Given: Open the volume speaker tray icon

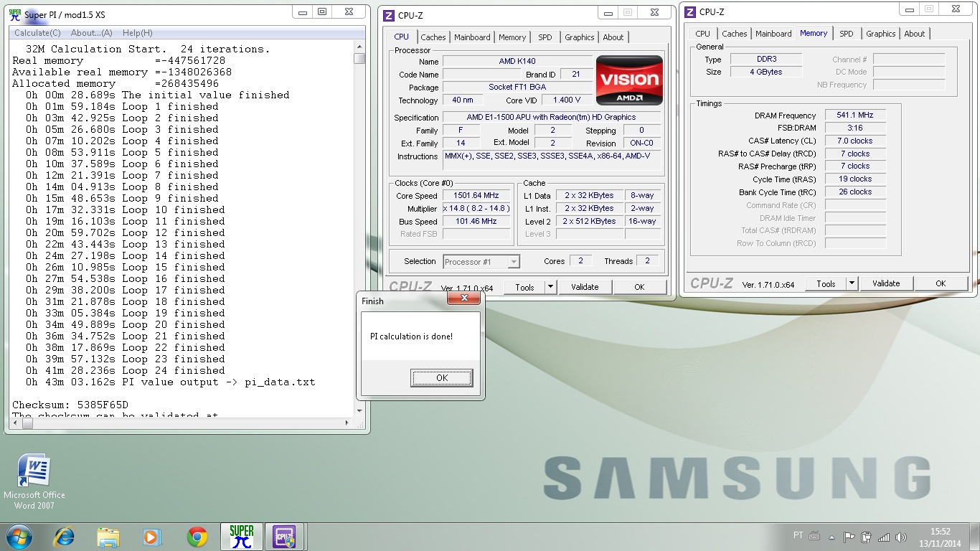Looking at the screenshot, I should coord(901,537).
